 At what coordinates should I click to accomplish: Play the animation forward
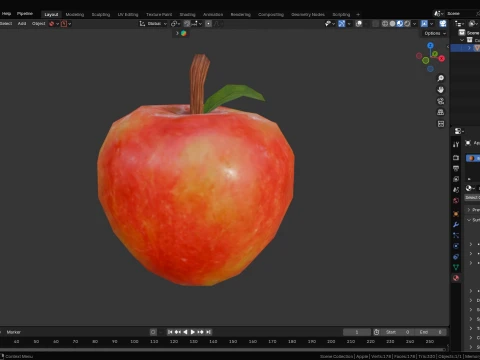point(193,332)
